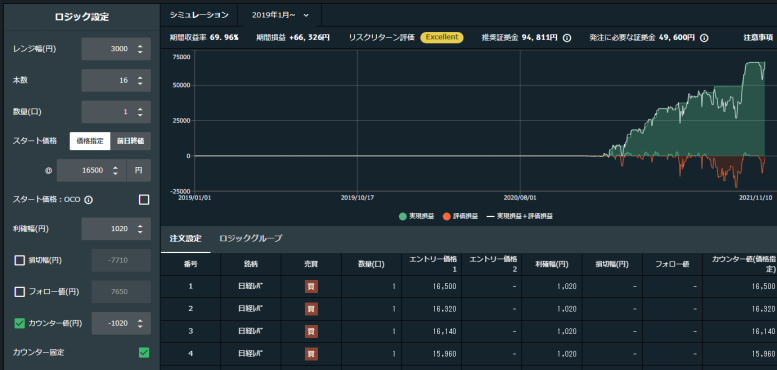Open the 注意事項 link
This screenshot has width=777, height=370.
(x=758, y=38)
